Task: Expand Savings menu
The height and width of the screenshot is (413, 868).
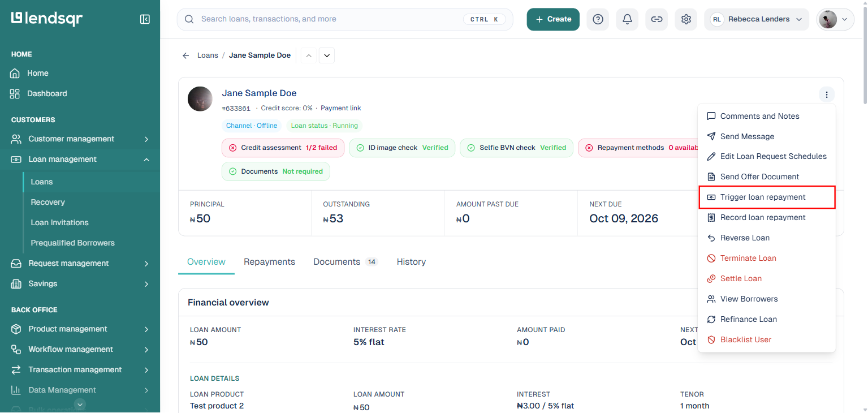Action: click(80, 283)
